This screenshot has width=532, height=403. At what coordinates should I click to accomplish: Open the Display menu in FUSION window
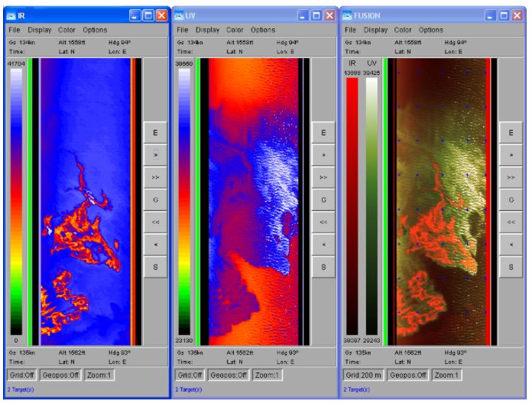tap(375, 30)
